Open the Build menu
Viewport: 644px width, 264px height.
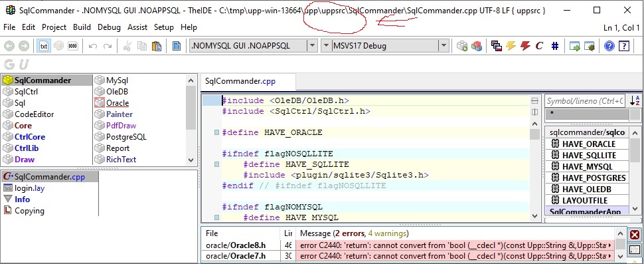pyautogui.click(x=82, y=27)
